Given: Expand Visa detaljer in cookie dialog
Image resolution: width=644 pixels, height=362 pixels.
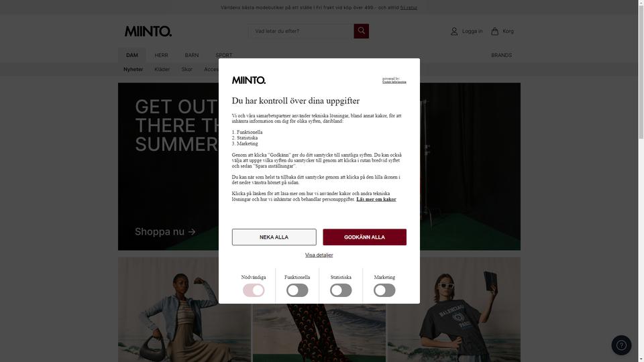Looking at the screenshot, I should [319, 255].
